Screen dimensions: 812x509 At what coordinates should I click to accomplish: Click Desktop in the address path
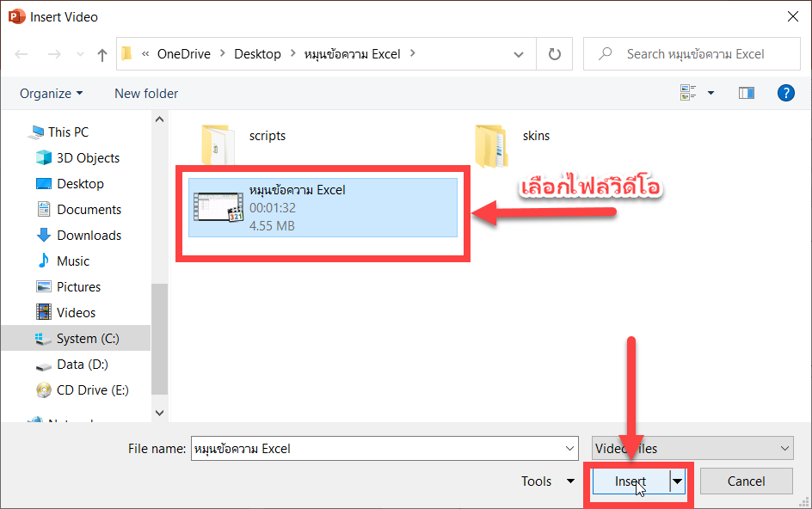257,54
